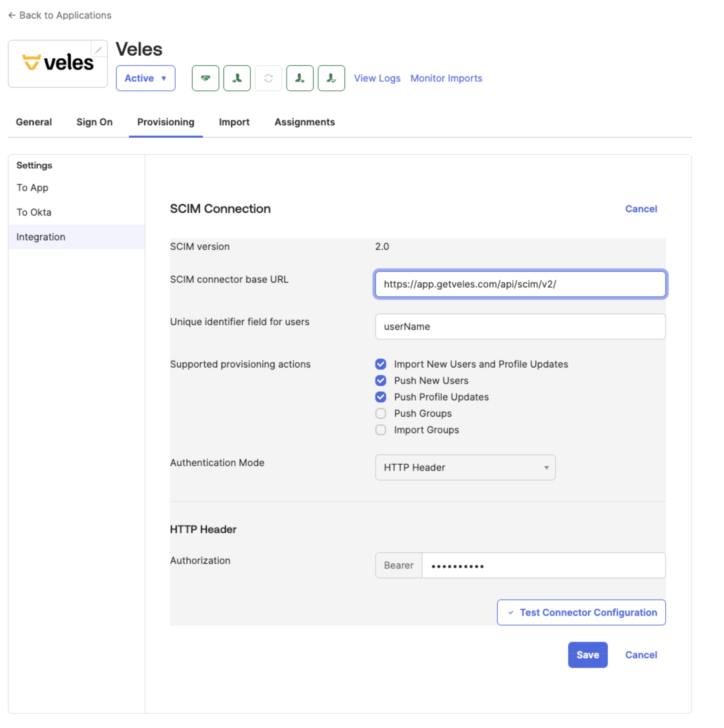Viewport: 724px width, 728px height.
Task: Click Test Connector Configuration button
Action: [x=581, y=613]
